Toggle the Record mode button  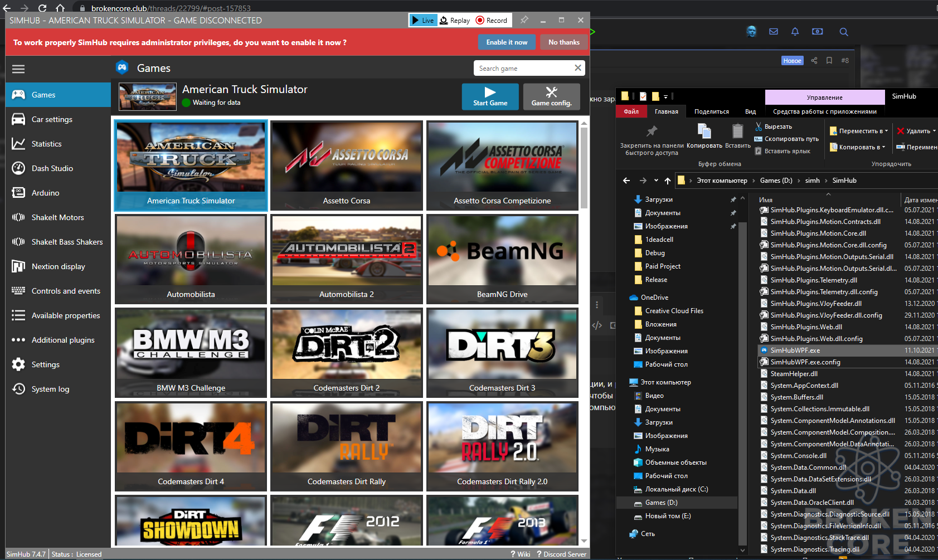(x=492, y=20)
